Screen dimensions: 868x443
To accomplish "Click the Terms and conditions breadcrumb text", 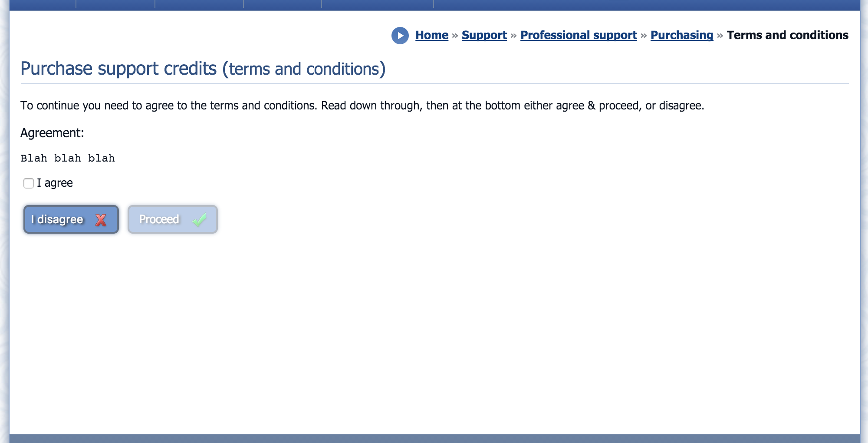I will [x=787, y=35].
